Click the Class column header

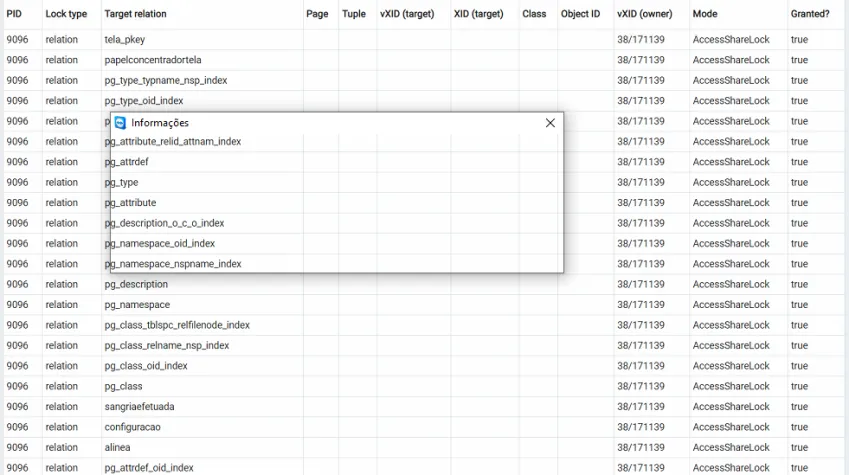point(534,14)
